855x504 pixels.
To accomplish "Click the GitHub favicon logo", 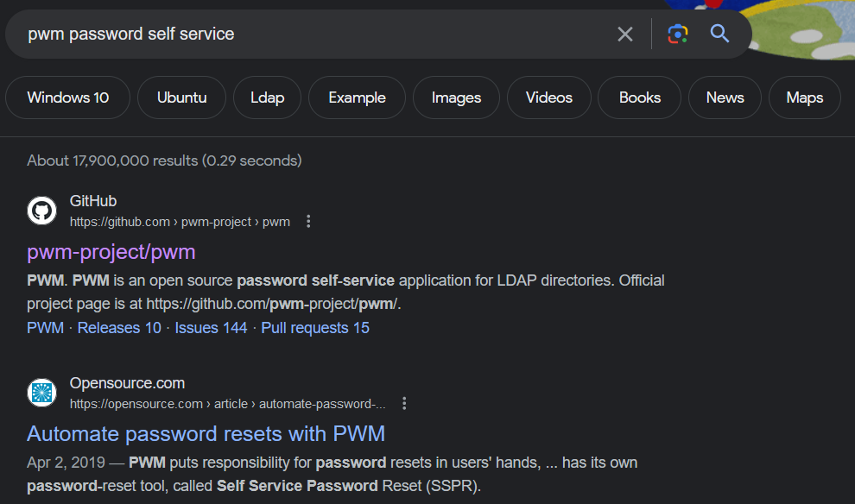I will click(x=42, y=211).
